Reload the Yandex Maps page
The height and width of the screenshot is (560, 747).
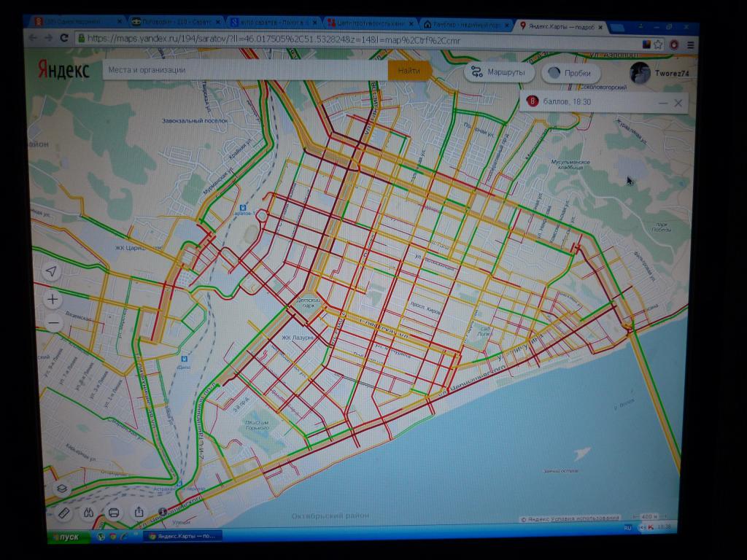pos(64,38)
